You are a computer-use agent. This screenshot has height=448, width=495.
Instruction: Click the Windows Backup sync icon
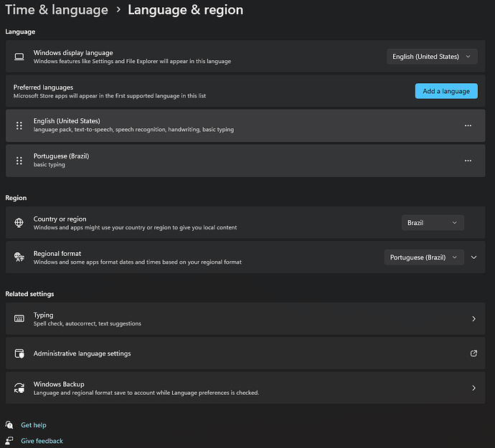[x=19, y=388]
